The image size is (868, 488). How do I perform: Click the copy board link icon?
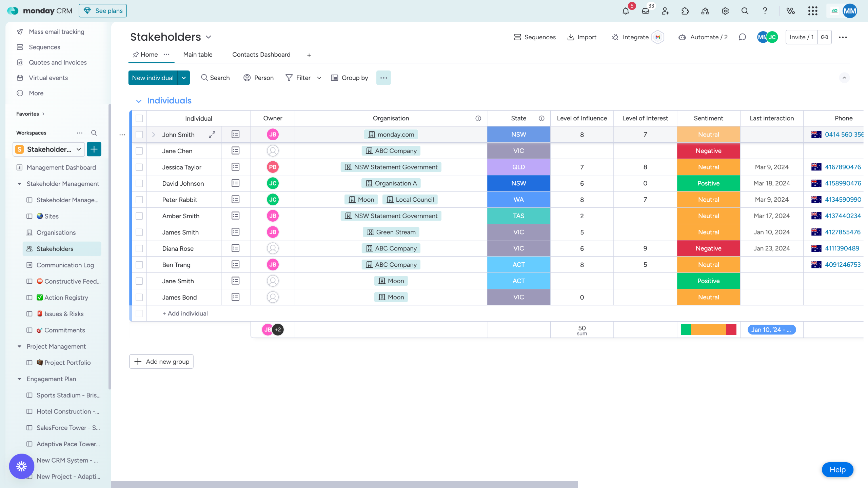coord(825,37)
